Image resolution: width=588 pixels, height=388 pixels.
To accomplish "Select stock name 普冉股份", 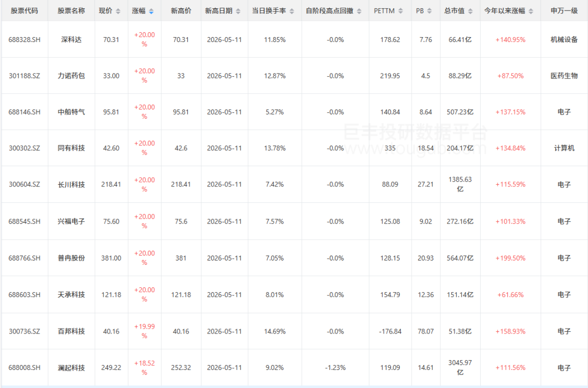I will [x=71, y=258].
